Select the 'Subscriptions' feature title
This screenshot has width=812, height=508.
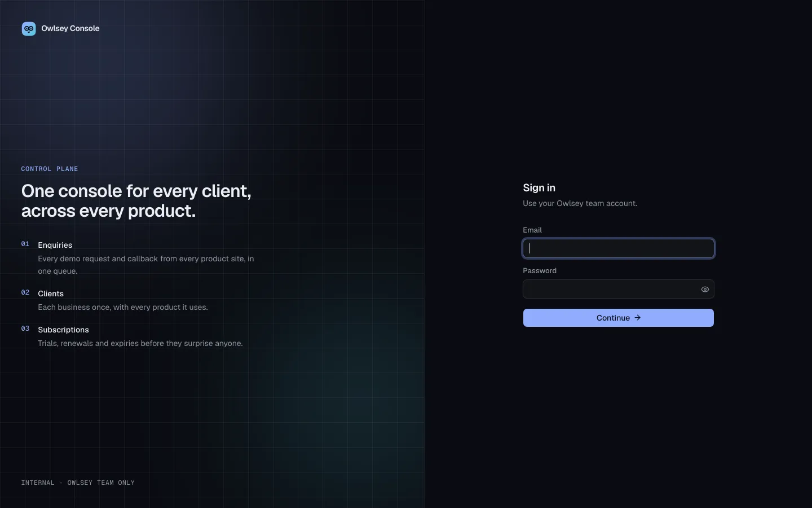(x=63, y=330)
